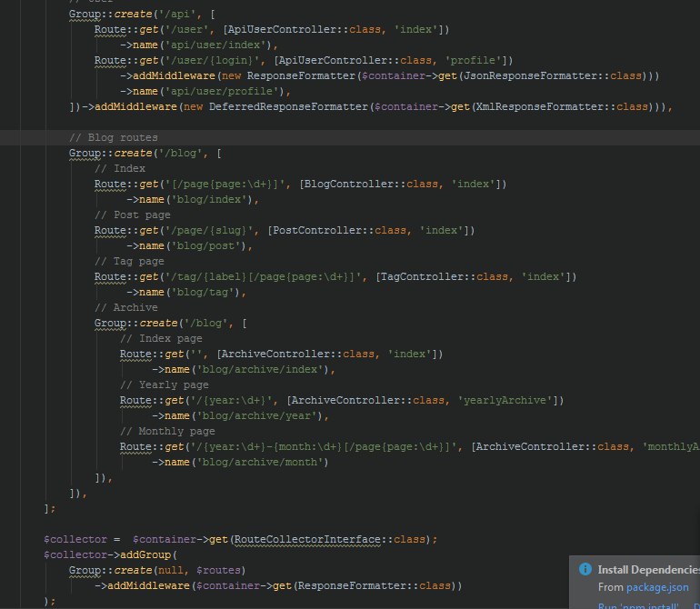This screenshot has width=700, height=609.
Task: Click the addGroup method call
Action: [x=145, y=555]
